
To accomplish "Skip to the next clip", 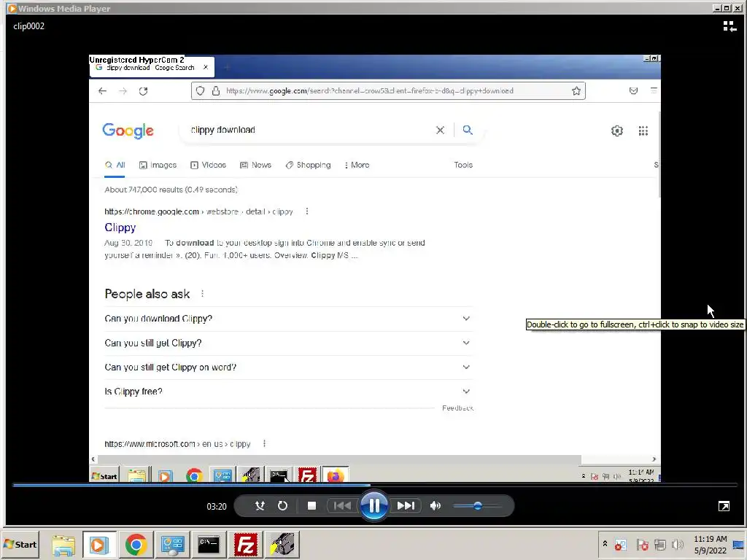I will [x=406, y=506].
